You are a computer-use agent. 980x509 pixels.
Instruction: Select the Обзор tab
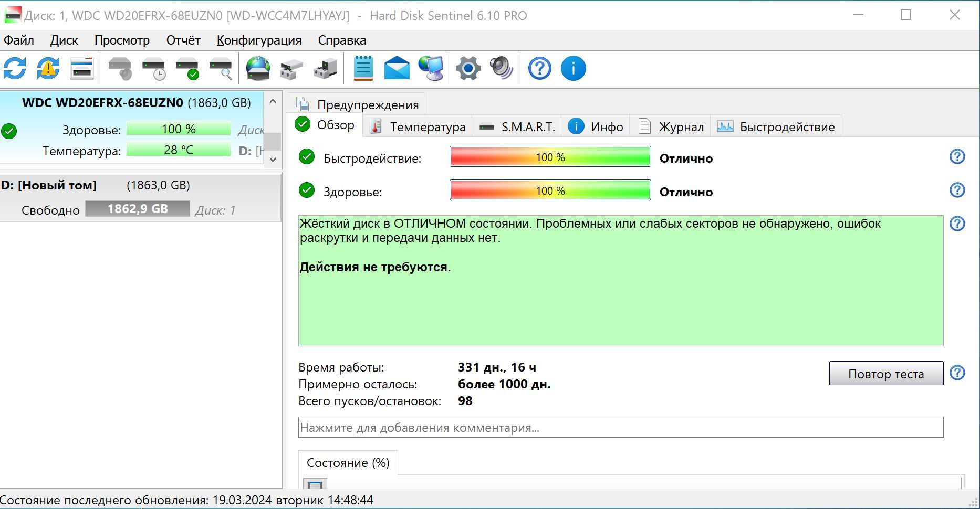[x=325, y=125]
